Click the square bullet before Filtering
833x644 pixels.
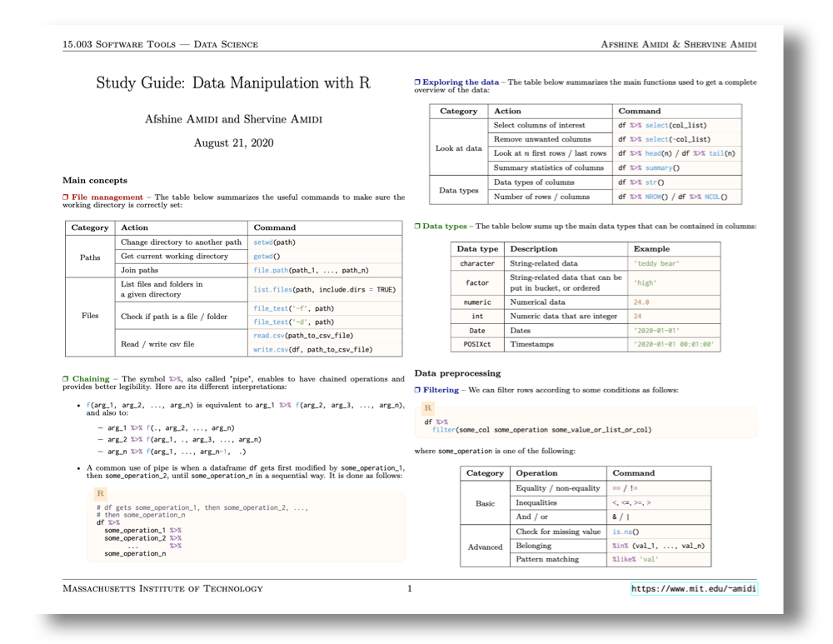tap(417, 390)
